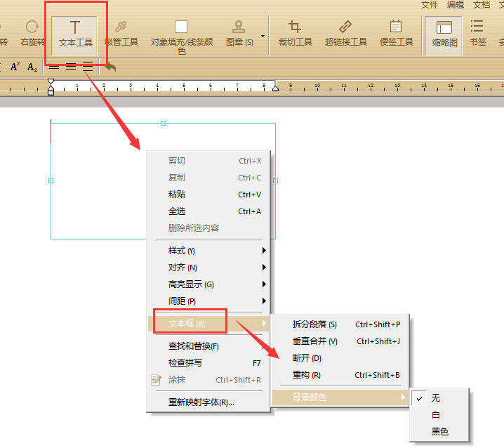Choose 复制 in the context menu
The image size is (504, 448).
208,178
